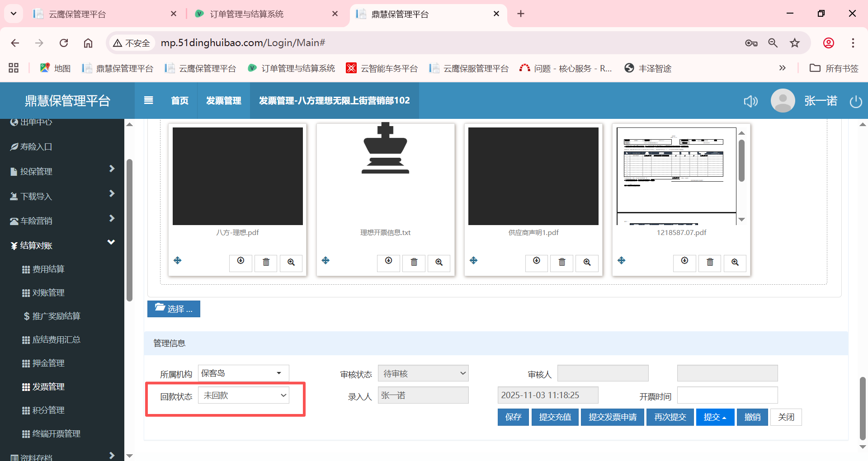The image size is (868, 461).
Task: Click the 再次提交 button
Action: pos(670,417)
